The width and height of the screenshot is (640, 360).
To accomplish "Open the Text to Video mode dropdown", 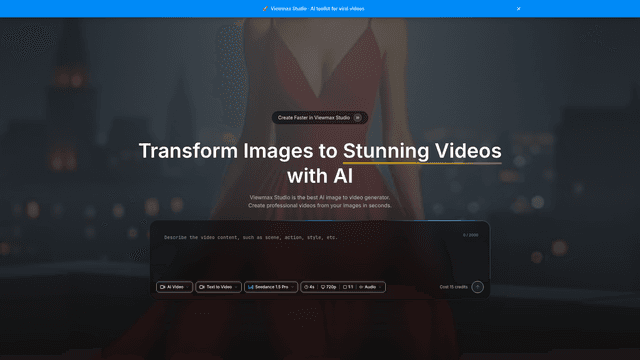I will click(218, 287).
